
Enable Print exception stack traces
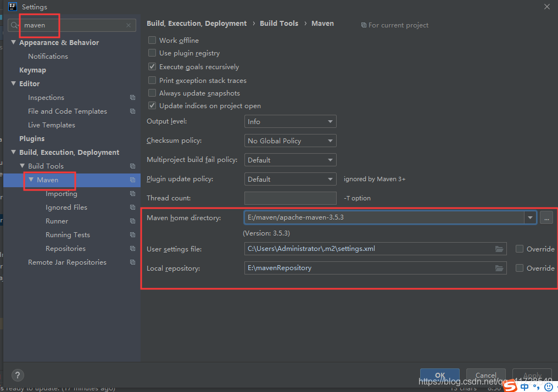coord(152,80)
